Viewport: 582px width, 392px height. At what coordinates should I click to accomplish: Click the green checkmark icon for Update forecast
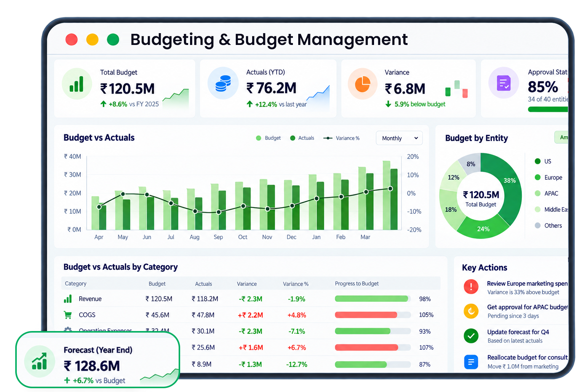(x=471, y=336)
